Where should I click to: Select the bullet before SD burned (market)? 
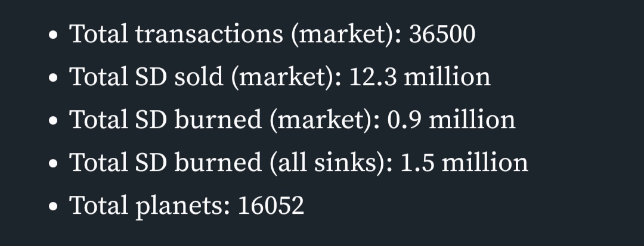[x=53, y=121]
